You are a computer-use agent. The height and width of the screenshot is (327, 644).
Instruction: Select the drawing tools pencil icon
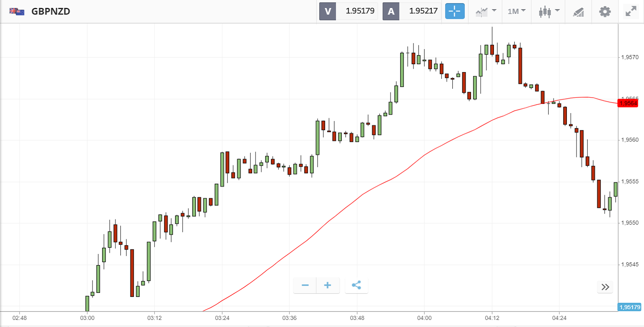[578, 12]
